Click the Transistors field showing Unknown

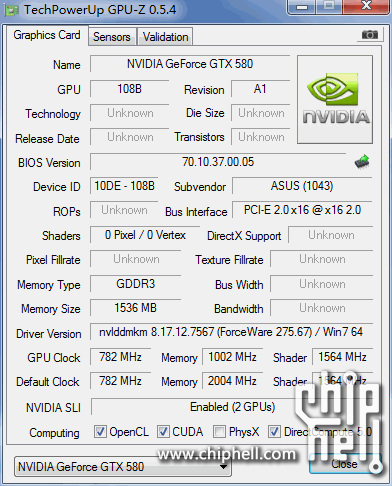pyautogui.click(x=260, y=137)
